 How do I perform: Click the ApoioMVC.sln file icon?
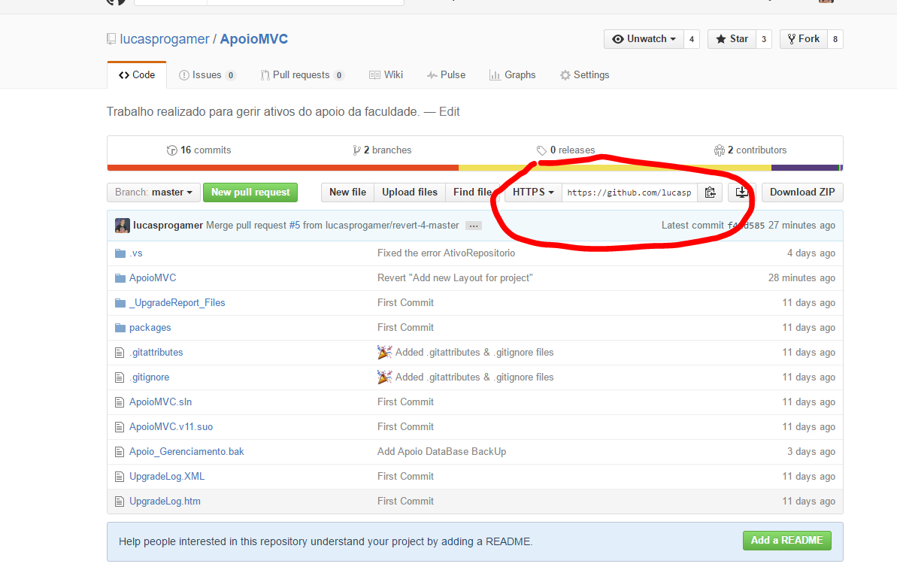point(120,403)
